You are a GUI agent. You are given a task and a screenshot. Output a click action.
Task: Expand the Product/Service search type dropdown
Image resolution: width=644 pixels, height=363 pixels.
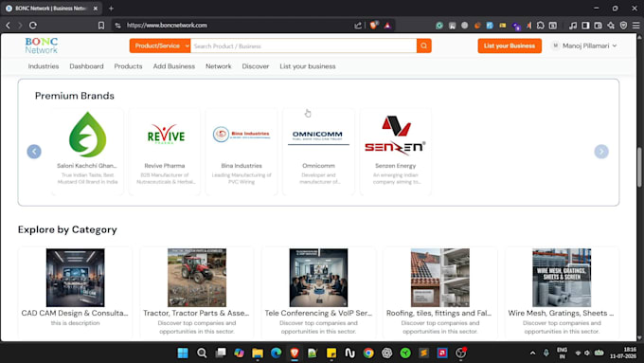coord(160,45)
